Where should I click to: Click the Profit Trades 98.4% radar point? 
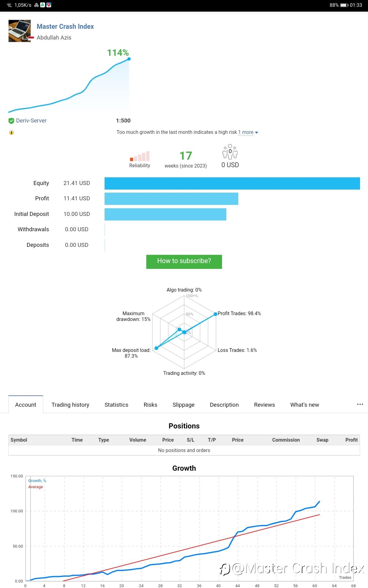click(x=215, y=314)
